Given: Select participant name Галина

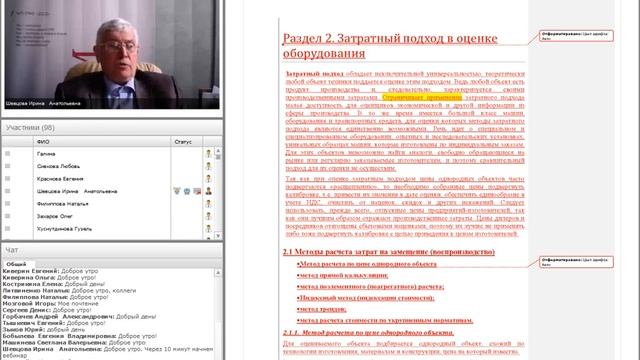Looking at the screenshot, I should [x=46, y=154].
